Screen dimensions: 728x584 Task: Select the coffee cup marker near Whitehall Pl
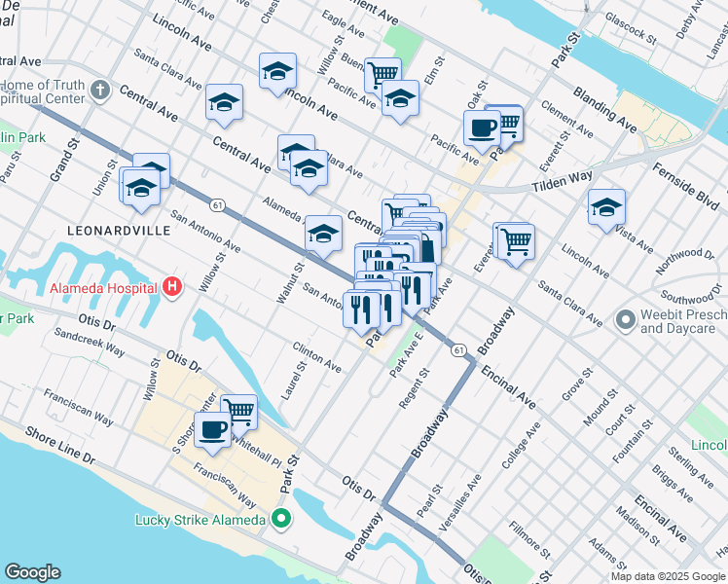(x=212, y=432)
